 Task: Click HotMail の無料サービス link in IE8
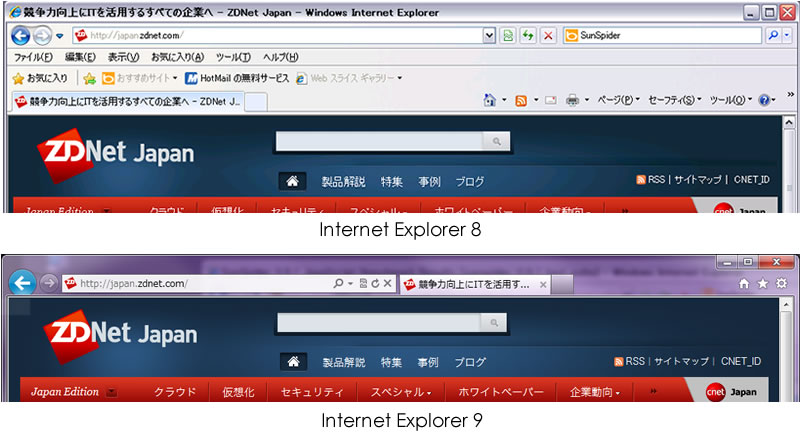point(237,78)
